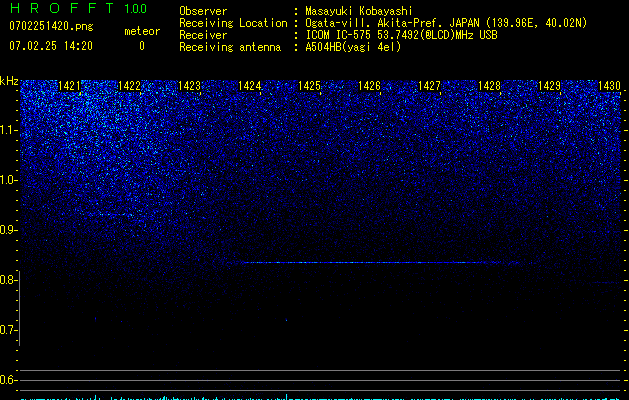Click the 0.6 kHz axis label

8,380
